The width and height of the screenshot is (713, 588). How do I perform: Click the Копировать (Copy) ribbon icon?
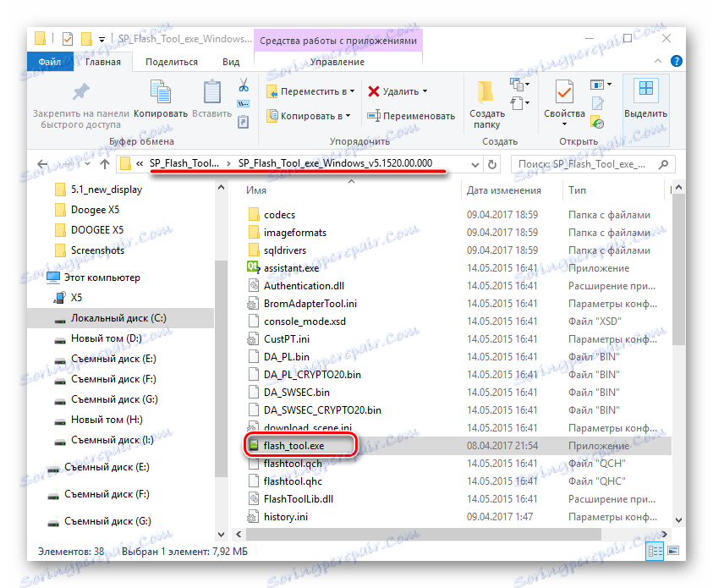tap(161, 91)
